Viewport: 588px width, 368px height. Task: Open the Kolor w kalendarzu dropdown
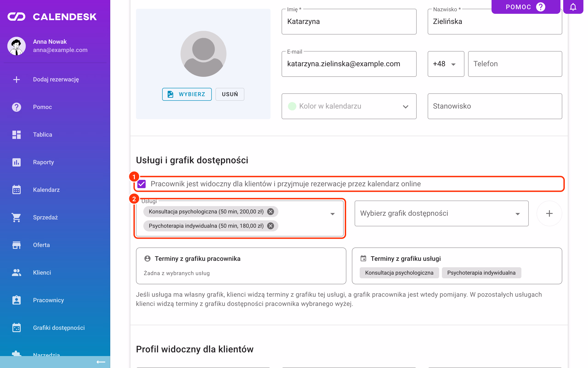349,106
